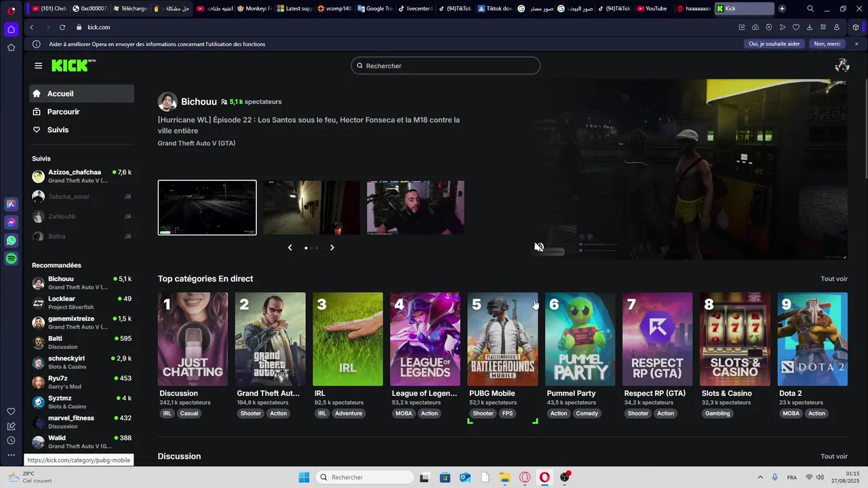Open Opera sidebar WhatsApp icon
Image resolution: width=868 pixels, height=488 pixels.
[x=12, y=241]
